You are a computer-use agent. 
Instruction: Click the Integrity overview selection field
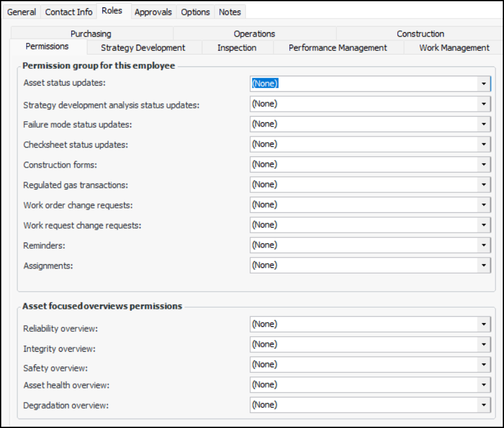click(x=364, y=344)
